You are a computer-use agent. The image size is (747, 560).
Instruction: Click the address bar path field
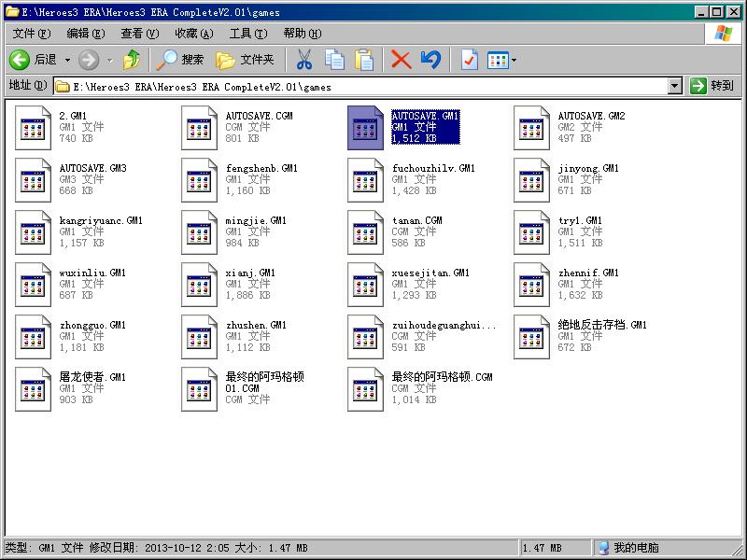coord(364,86)
